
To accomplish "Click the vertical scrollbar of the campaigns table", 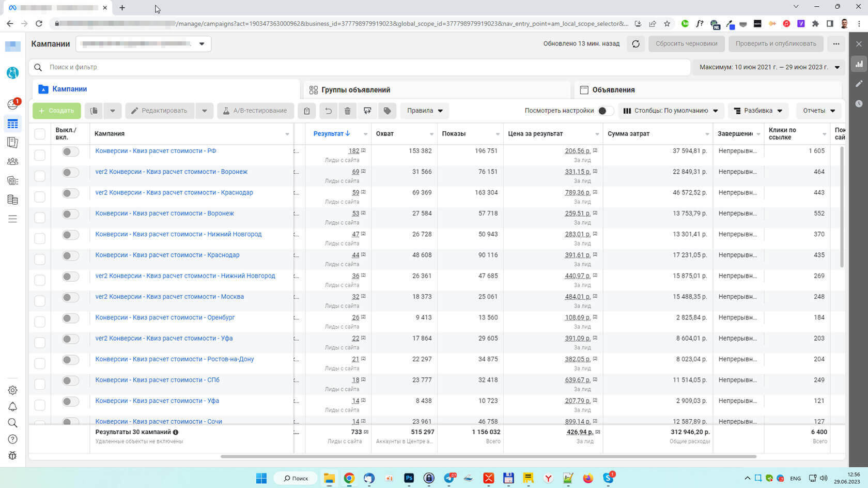I will point(842,207).
